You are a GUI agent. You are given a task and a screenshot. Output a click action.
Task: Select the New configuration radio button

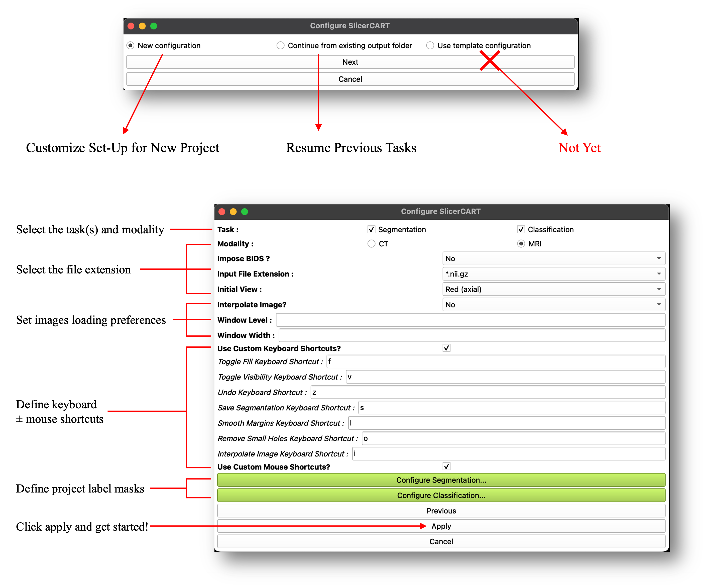130,45
